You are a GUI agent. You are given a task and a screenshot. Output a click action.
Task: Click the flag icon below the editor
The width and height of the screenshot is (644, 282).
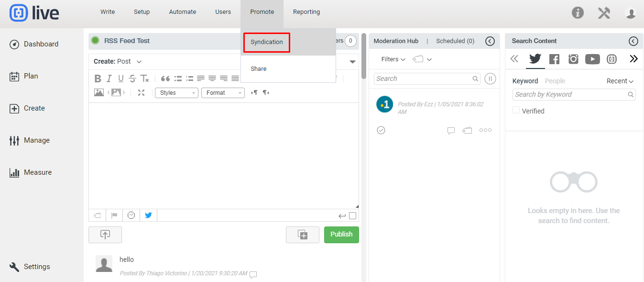[x=114, y=215]
